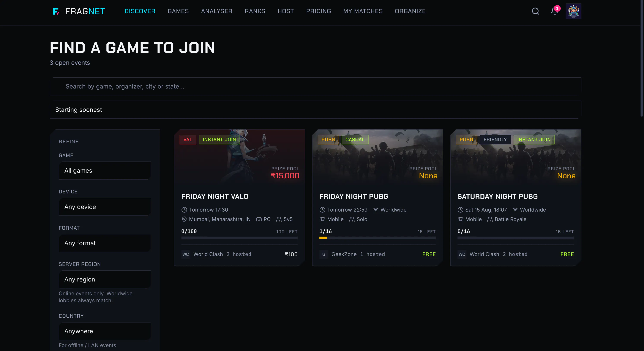The image size is (644, 351).
Task: Click the 0/16 slots progress bar
Action: [516, 238]
